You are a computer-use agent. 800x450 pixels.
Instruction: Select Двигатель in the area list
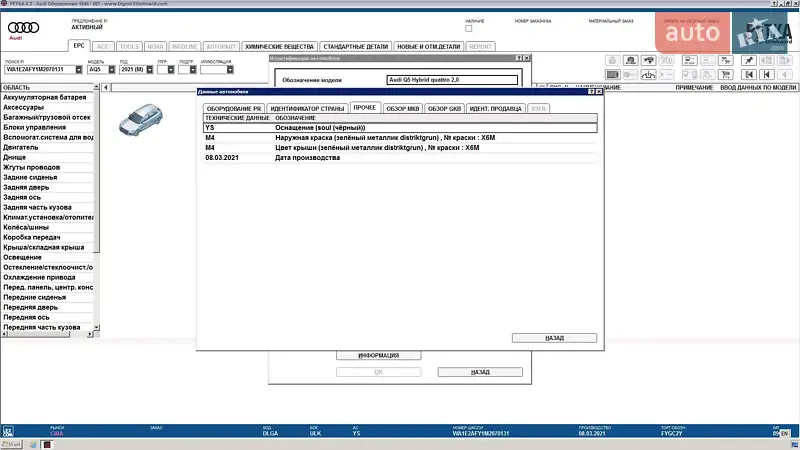pyautogui.click(x=21, y=147)
